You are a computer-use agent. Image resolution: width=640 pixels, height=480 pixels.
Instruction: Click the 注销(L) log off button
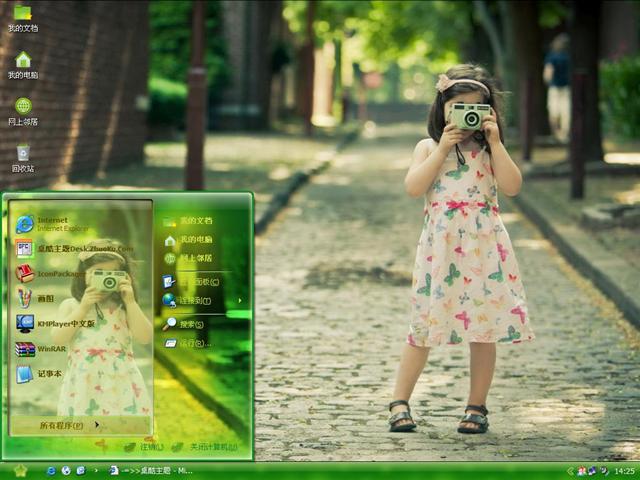[x=144, y=447]
